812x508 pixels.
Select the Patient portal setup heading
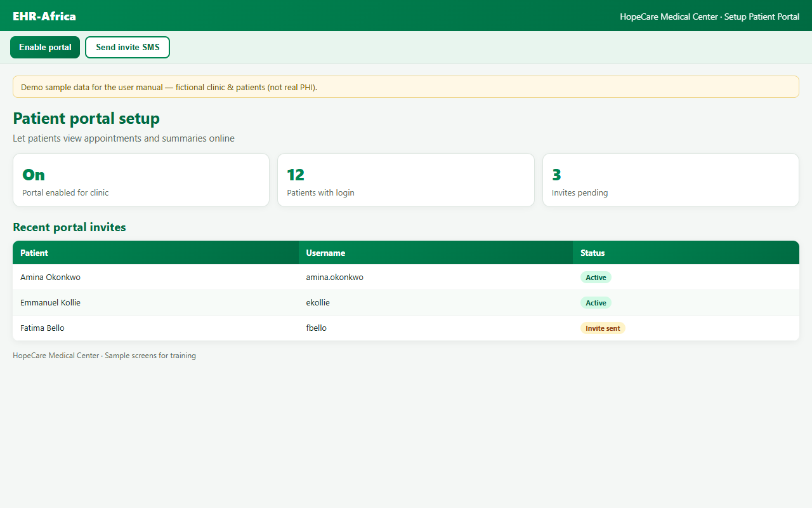point(86,118)
